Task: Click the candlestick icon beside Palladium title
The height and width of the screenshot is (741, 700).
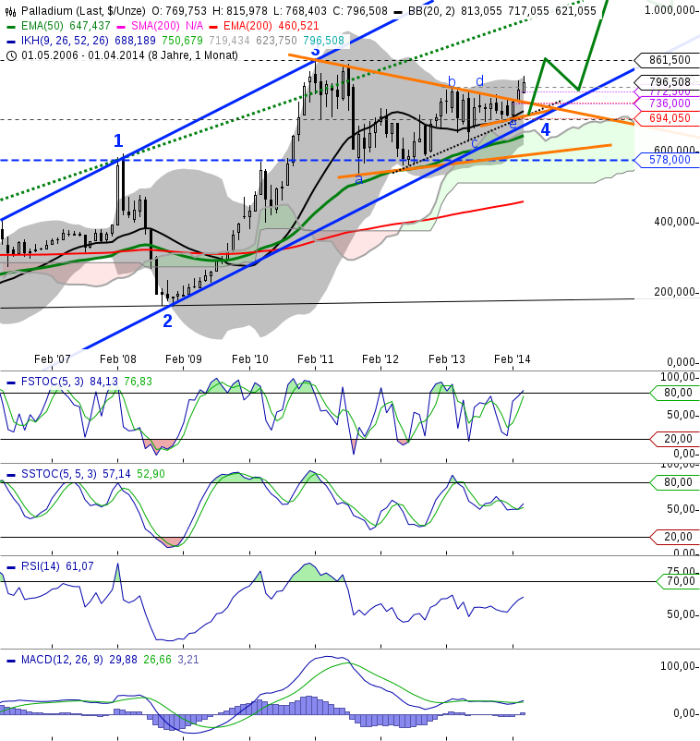Action: 10,11
